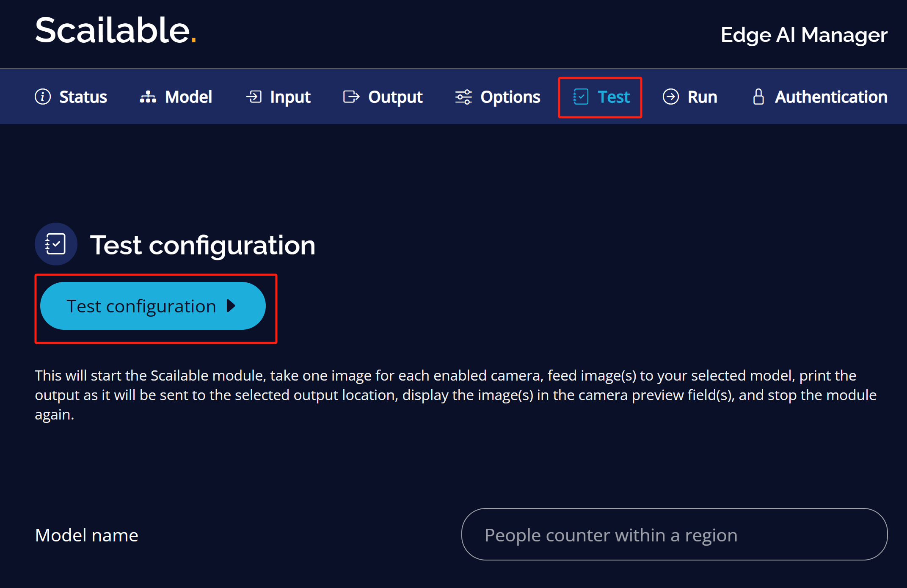This screenshot has height=588, width=907.
Task: Click the round Test configuration heading icon
Action: click(56, 244)
